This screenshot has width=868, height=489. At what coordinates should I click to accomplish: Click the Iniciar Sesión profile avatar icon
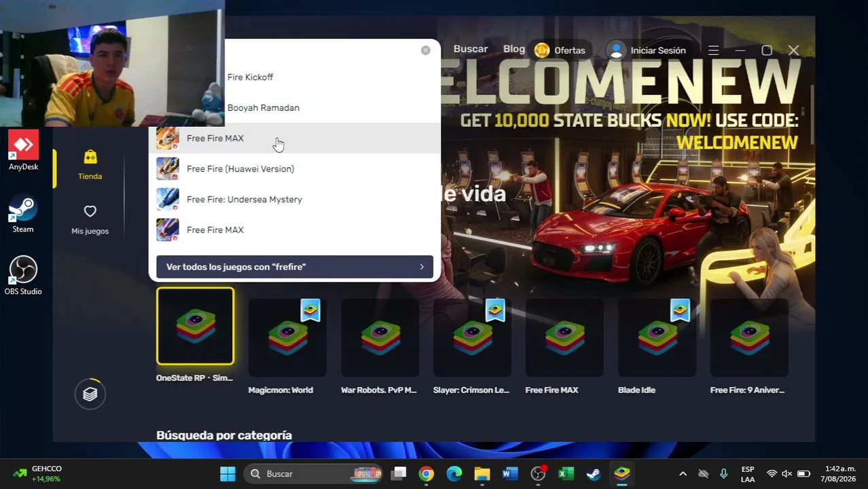[617, 50]
